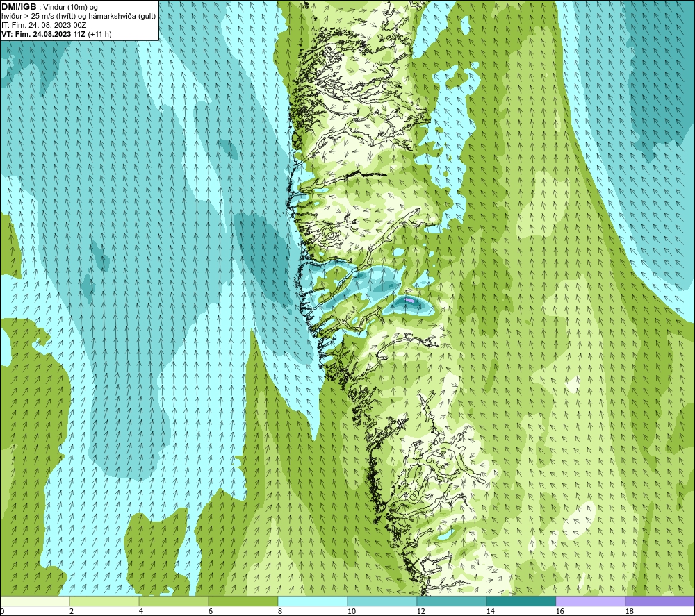Click the legend tick label '12'
The width and height of the screenshot is (695, 616).
(x=420, y=611)
